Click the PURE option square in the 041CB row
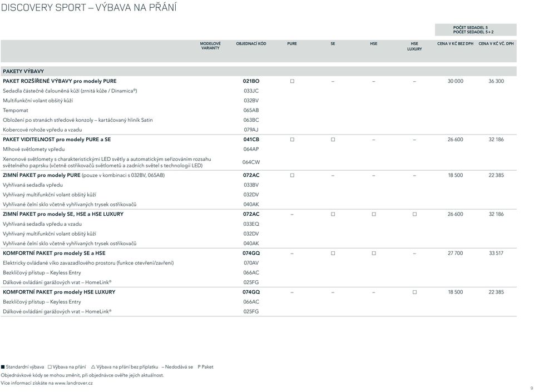This screenshot has width=534, height=392. (x=292, y=140)
